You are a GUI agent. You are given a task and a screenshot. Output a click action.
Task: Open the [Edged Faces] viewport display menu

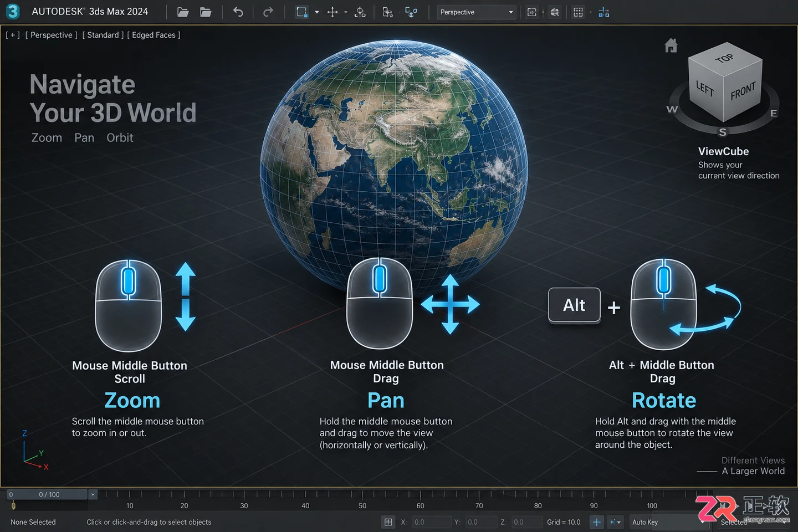coord(154,35)
